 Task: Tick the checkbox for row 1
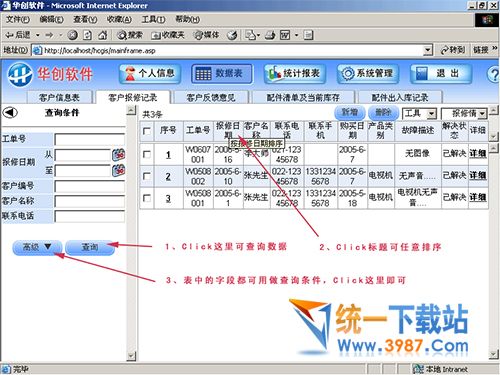pyautogui.click(x=147, y=154)
